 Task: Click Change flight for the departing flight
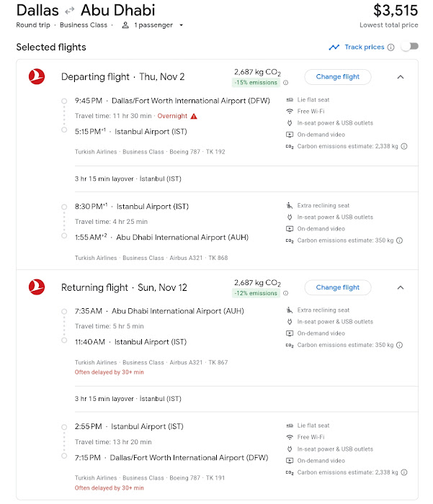(337, 77)
